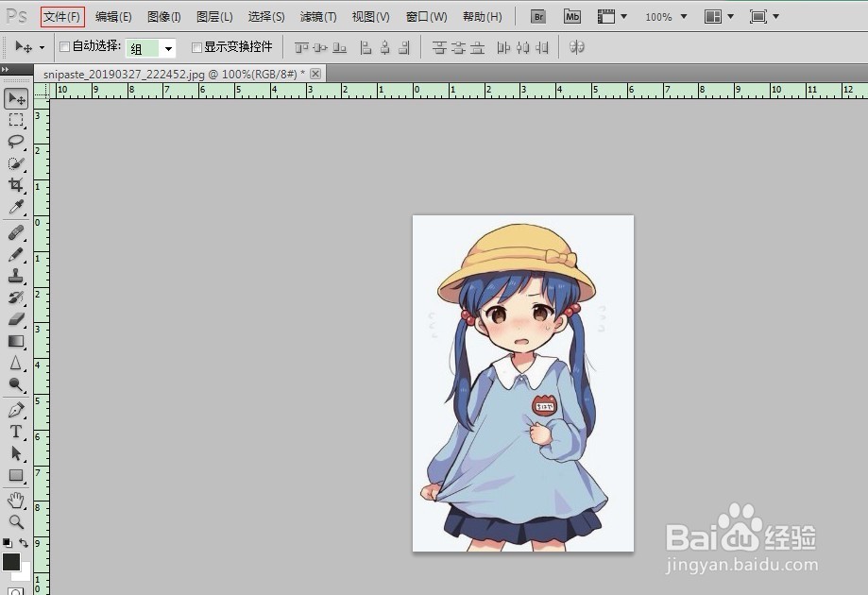868x595 pixels.
Task: Open the 滤镜(T) menu
Action: pyautogui.click(x=318, y=17)
